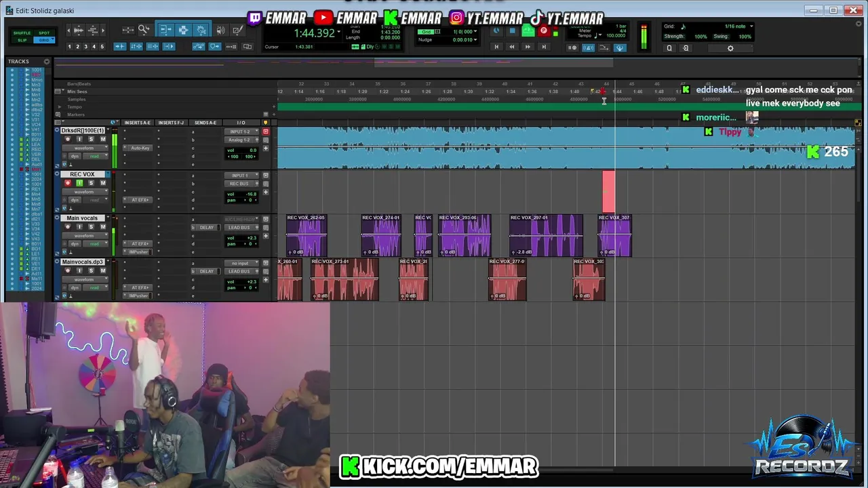868x488 pixels.
Task: Select REC VOX_273-01 clip on Mainvocals.dp3
Action: [344, 280]
